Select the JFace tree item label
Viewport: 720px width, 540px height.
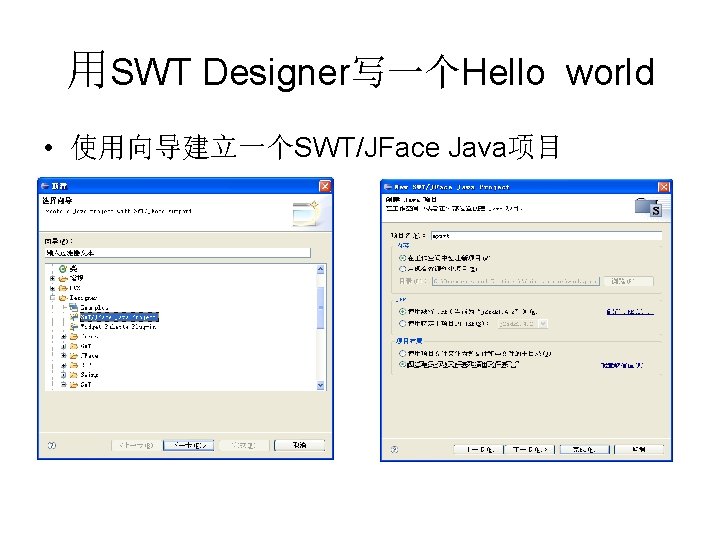click(x=89, y=355)
